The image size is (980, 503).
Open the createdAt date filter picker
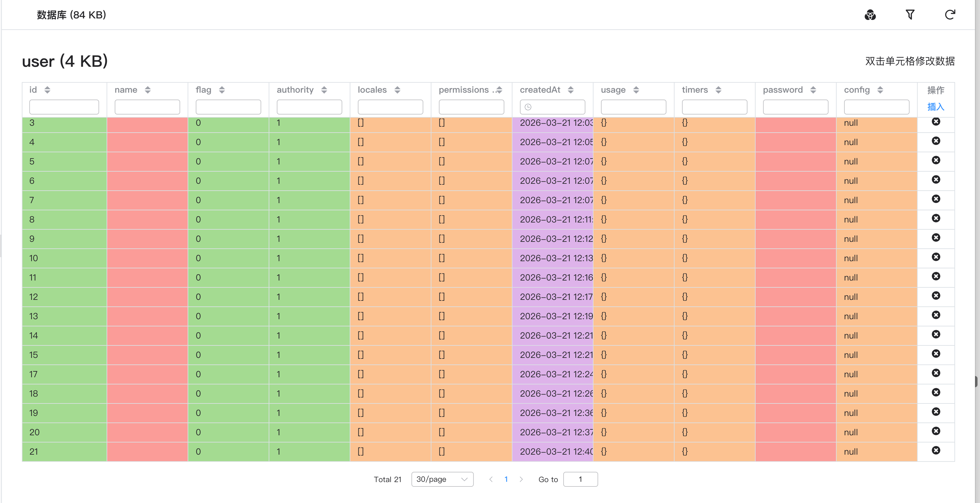click(x=552, y=107)
